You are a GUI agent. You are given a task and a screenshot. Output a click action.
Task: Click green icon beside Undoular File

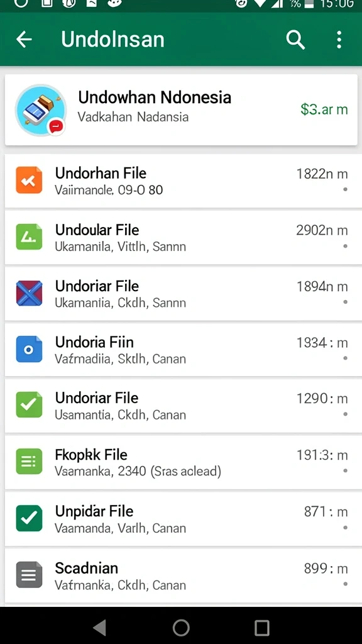[29, 236]
